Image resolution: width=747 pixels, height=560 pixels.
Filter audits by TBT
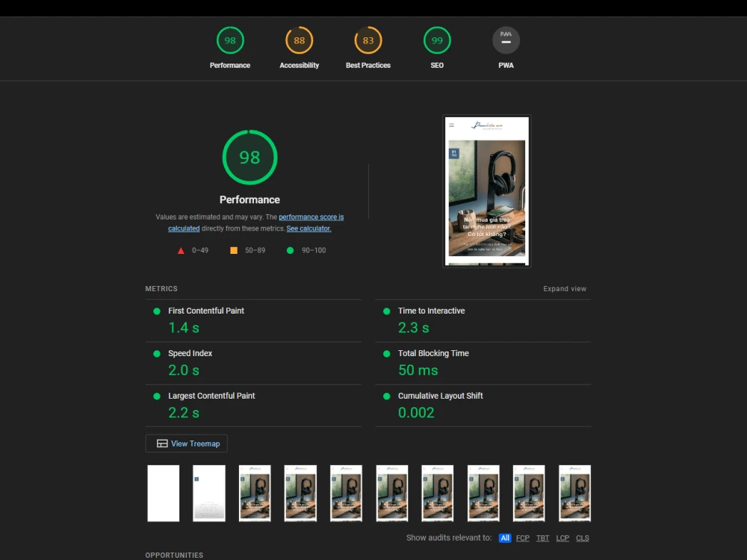(x=542, y=538)
